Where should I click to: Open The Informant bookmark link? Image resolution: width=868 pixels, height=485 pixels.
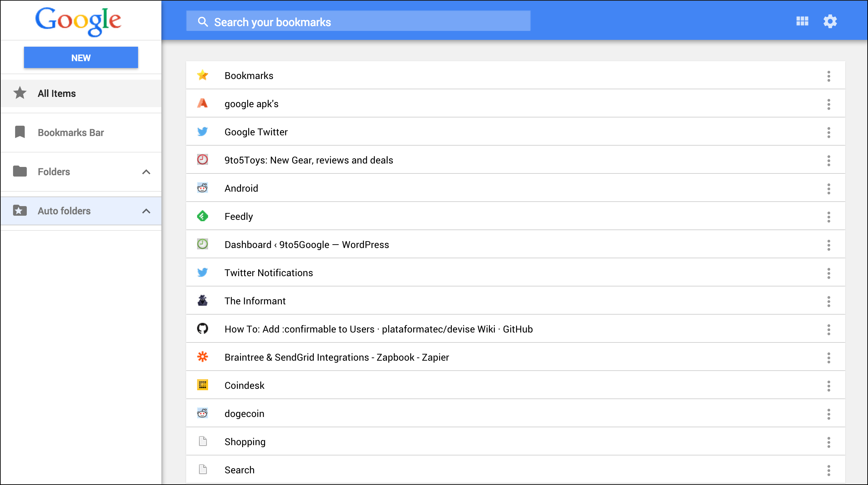click(x=255, y=301)
